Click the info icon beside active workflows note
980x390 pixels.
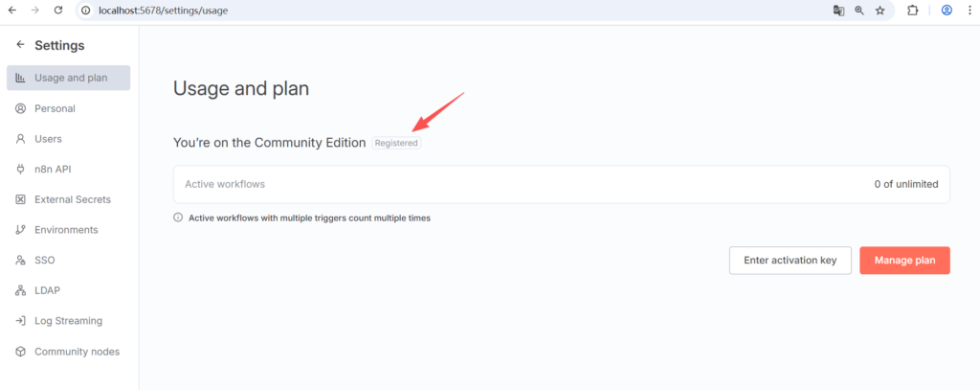(178, 218)
